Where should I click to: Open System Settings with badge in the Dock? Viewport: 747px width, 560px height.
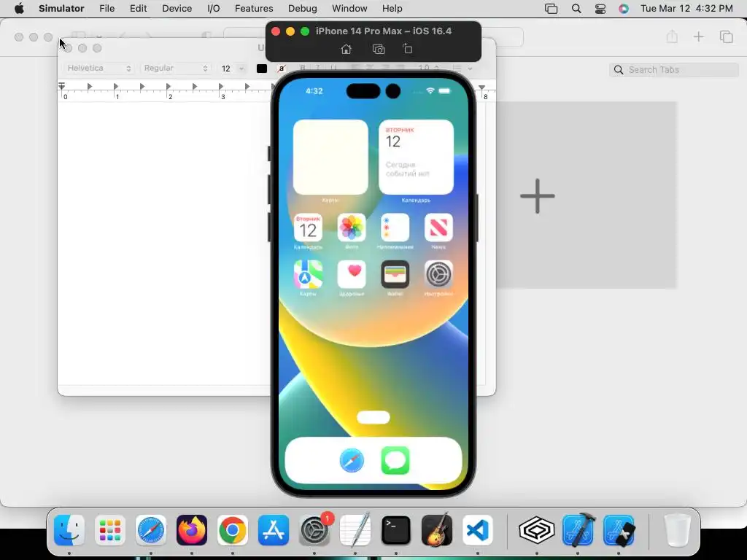[314, 530]
